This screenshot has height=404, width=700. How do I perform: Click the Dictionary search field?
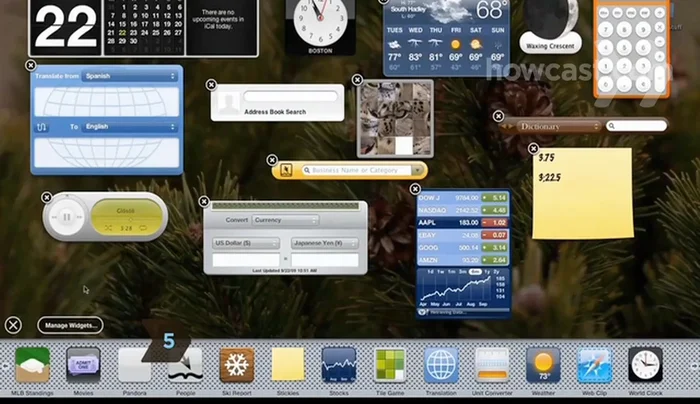pyautogui.click(x=636, y=126)
